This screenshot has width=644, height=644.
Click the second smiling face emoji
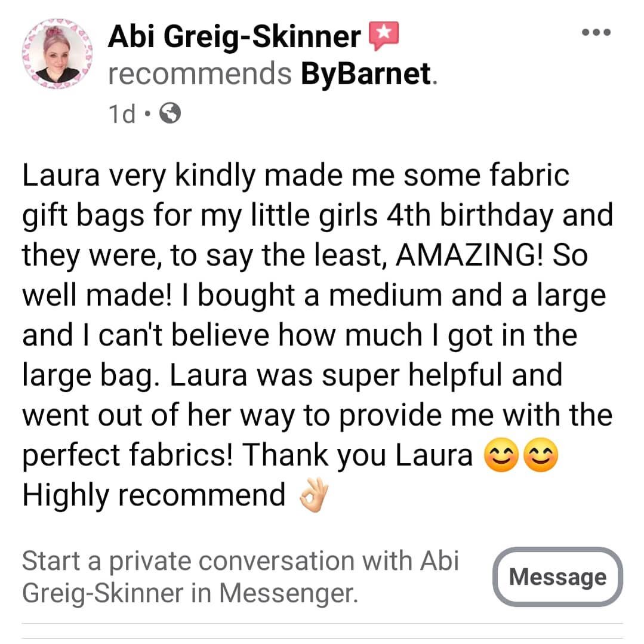coord(541,455)
